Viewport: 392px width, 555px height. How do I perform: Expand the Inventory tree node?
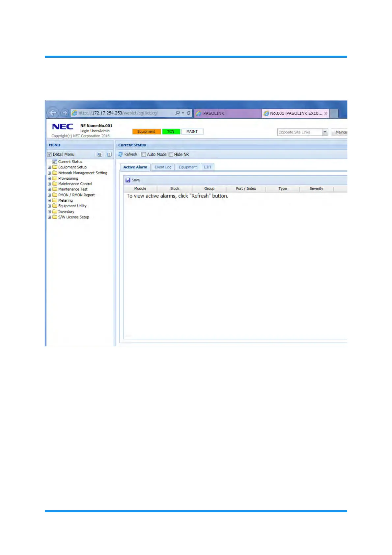pos(49,212)
